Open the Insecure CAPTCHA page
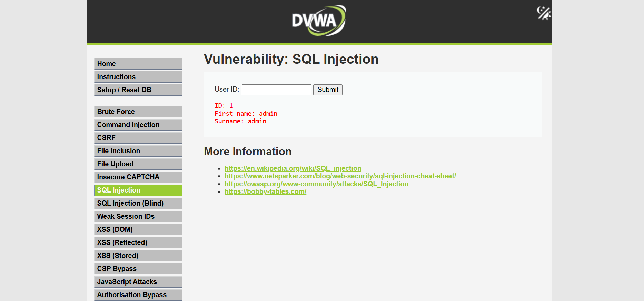 [x=138, y=177]
